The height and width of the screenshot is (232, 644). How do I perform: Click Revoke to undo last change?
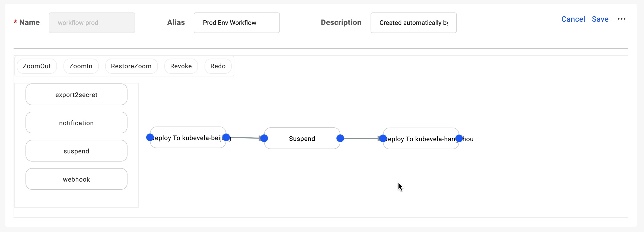tap(181, 66)
